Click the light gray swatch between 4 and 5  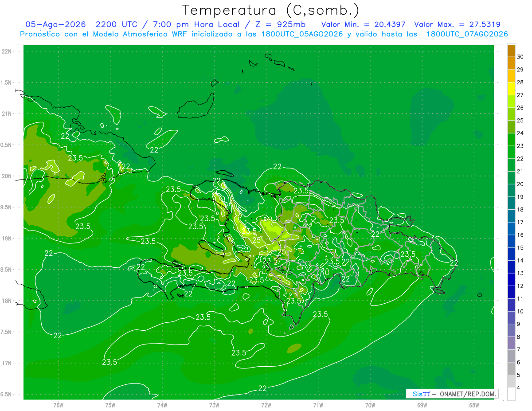(x=511, y=382)
